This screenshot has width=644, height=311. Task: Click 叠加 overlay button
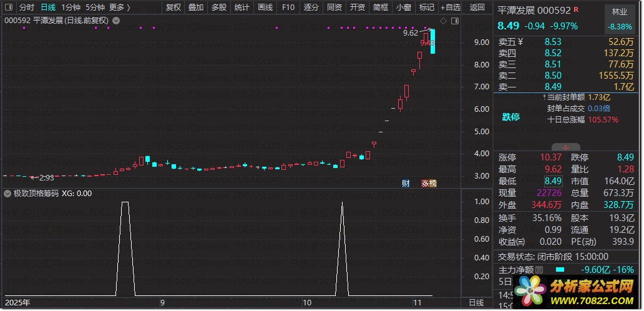click(195, 7)
